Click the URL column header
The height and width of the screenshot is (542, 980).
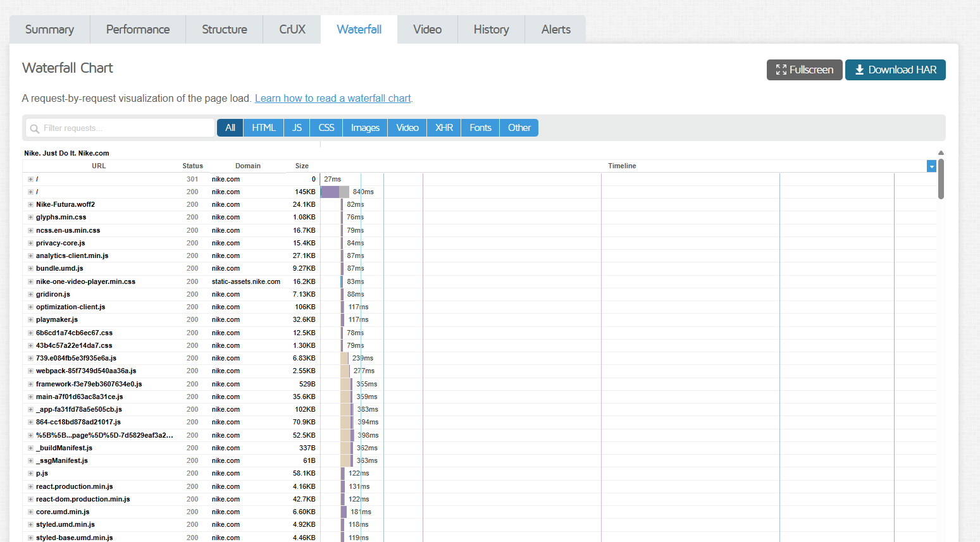click(x=99, y=166)
